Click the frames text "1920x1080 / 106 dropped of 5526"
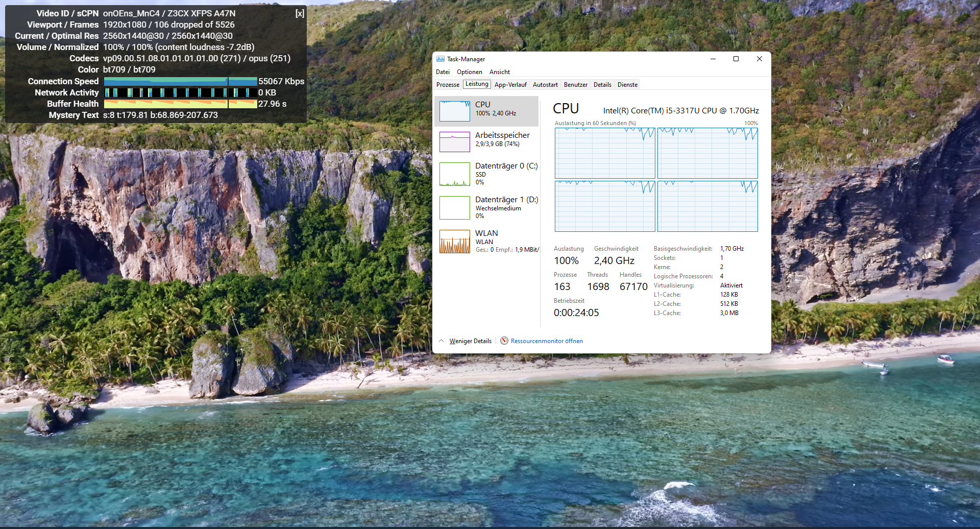 (169, 25)
